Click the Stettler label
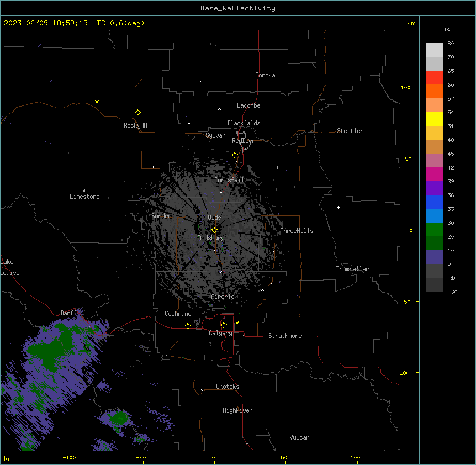 350,131
